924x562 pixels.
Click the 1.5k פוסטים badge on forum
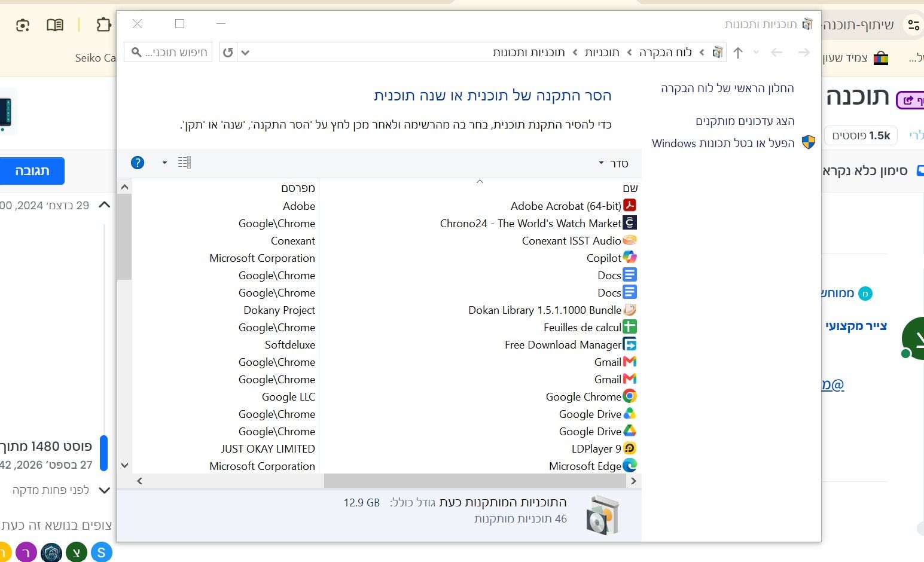click(861, 136)
